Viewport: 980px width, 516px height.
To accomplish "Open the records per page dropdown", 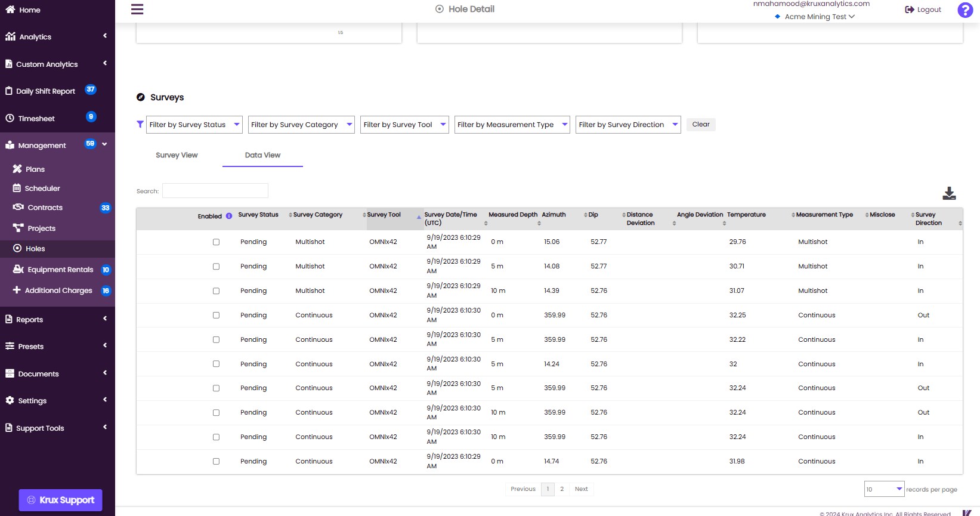I will pos(884,489).
